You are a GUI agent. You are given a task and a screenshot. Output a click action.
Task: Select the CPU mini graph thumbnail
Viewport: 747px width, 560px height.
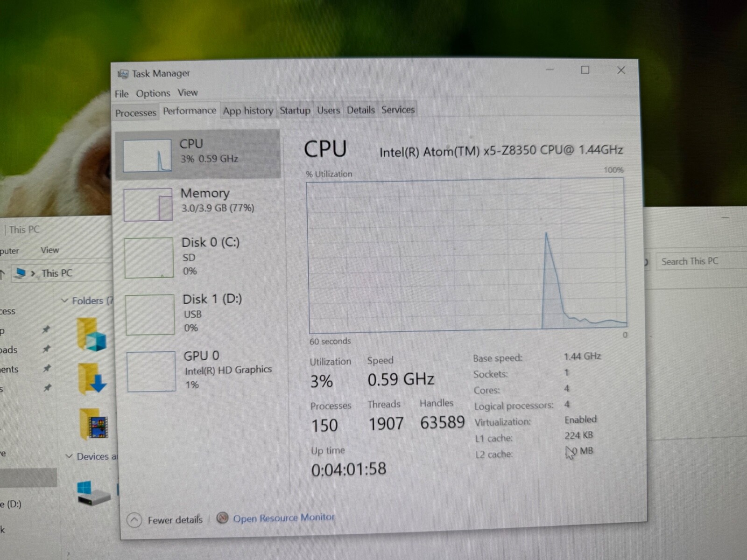pos(148,155)
